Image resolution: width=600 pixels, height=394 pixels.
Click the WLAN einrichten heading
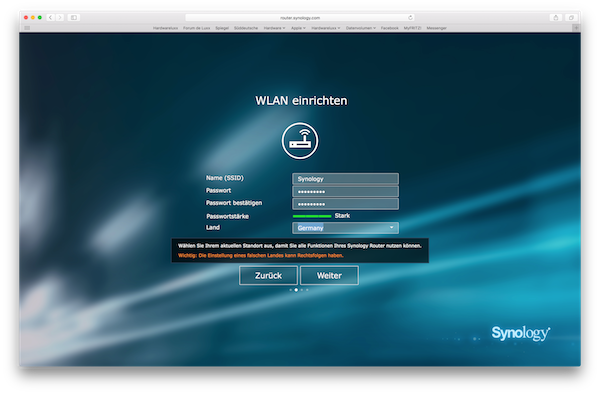(301, 101)
